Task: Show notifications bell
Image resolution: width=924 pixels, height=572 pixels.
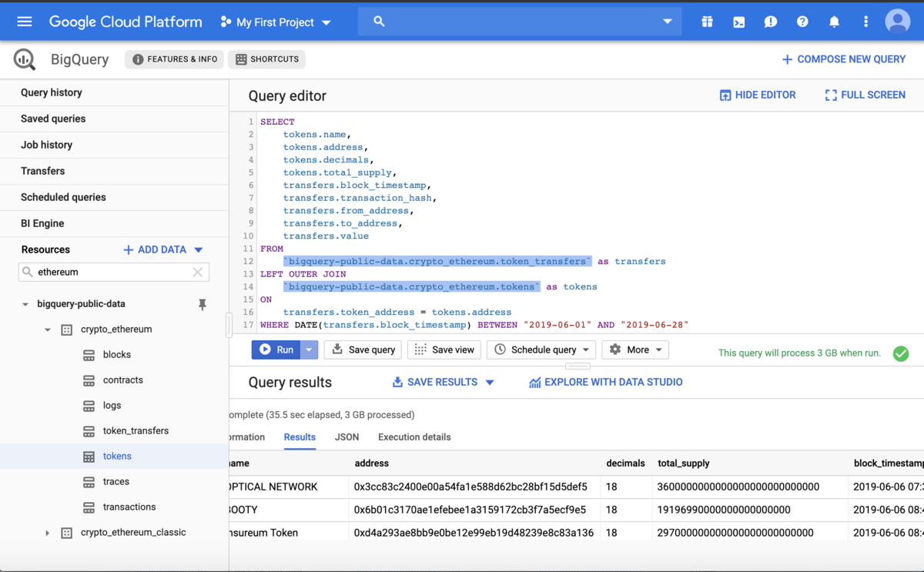Action: [834, 22]
